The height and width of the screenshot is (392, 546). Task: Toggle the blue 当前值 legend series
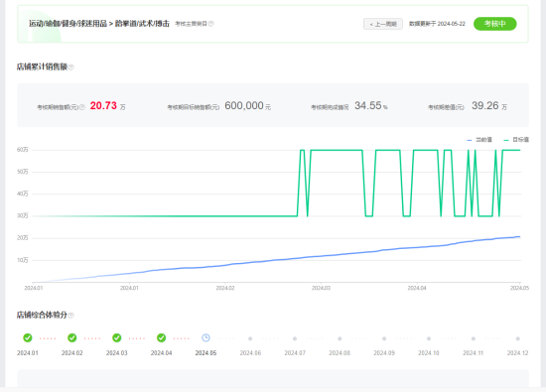[x=479, y=140]
